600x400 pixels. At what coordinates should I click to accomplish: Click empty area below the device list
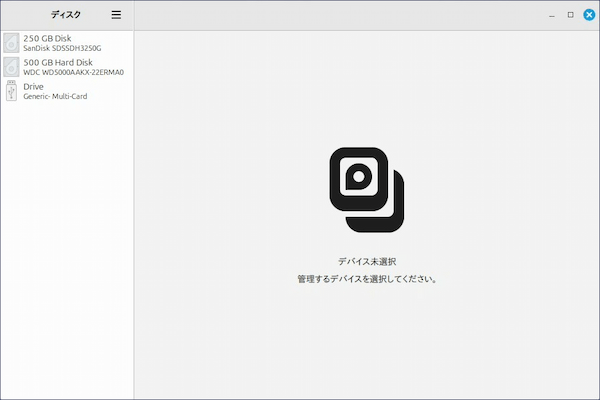coord(66,250)
